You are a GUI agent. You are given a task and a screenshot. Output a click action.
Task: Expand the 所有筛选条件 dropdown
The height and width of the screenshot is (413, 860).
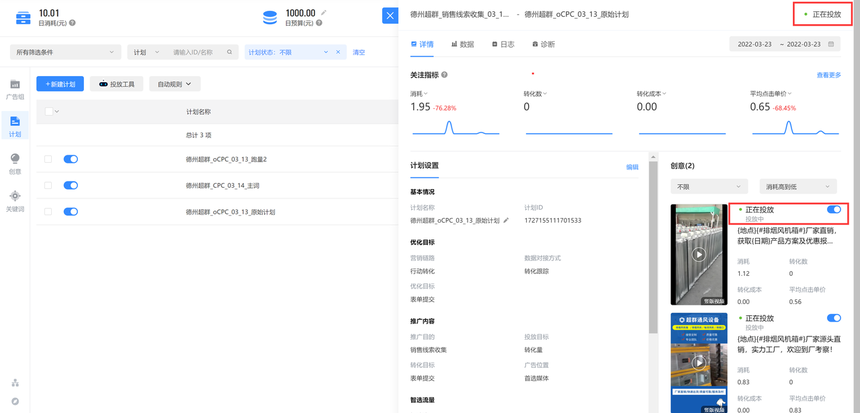[x=65, y=52]
